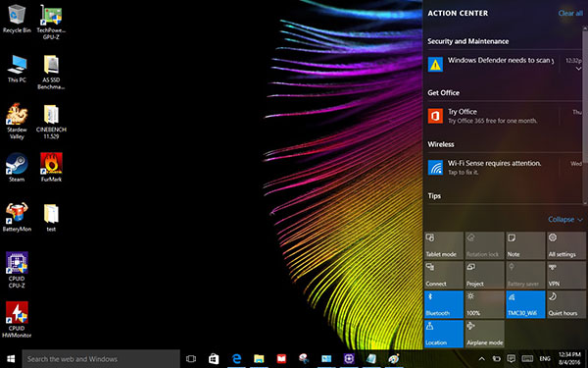
Task: Toggle the Battery saver tile
Action: click(525, 275)
